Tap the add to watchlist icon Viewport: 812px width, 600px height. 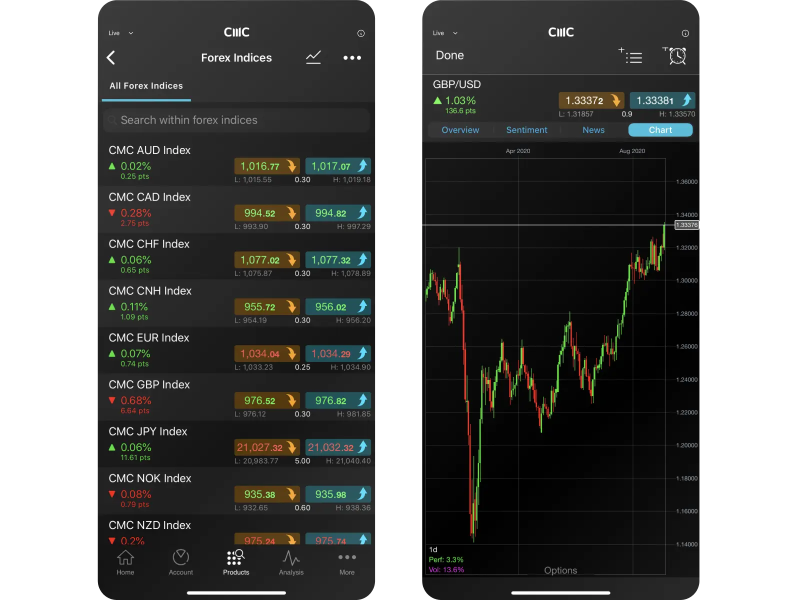tap(631, 56)
